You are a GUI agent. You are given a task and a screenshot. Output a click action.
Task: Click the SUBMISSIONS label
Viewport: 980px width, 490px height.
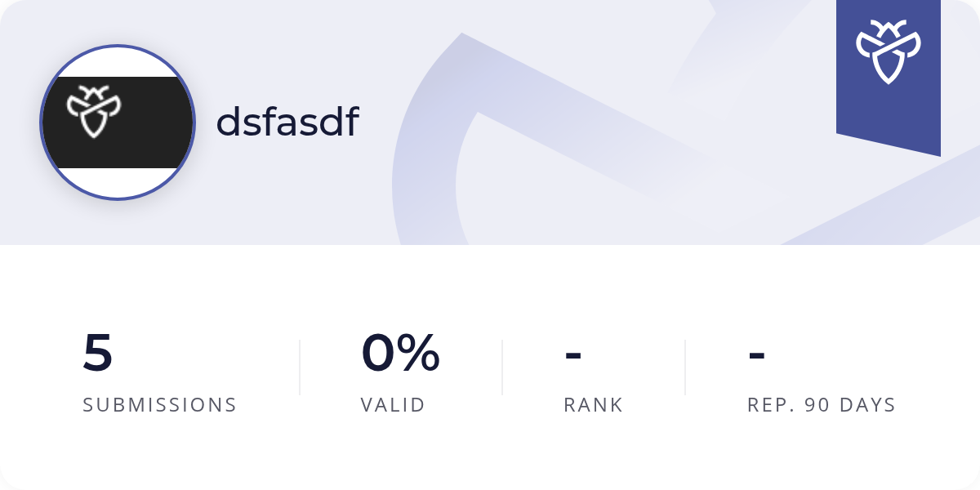159,405
